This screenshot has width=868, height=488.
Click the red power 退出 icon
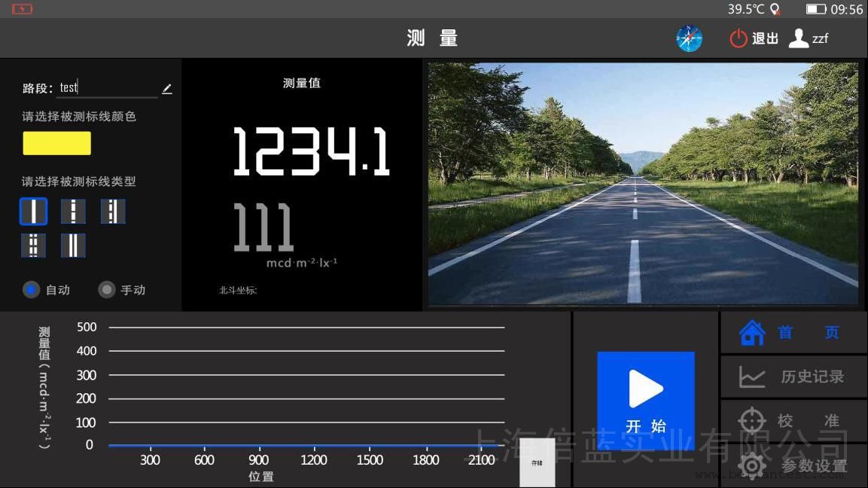pyautogui.click(x=739, y=38)
